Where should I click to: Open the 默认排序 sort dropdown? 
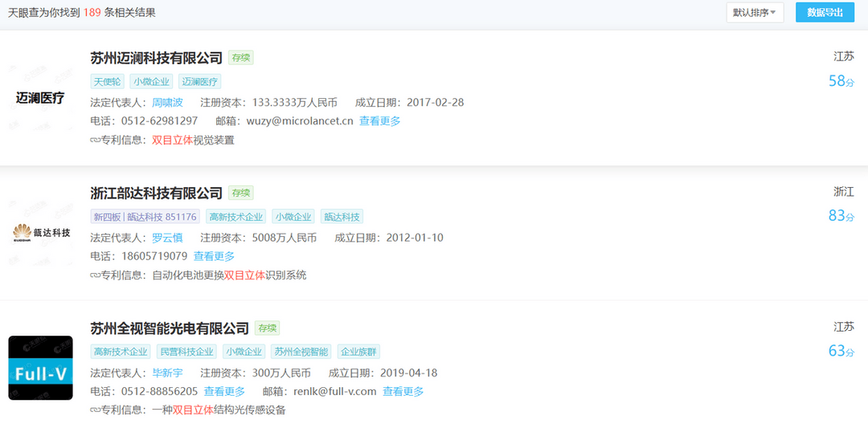point(755,13)
